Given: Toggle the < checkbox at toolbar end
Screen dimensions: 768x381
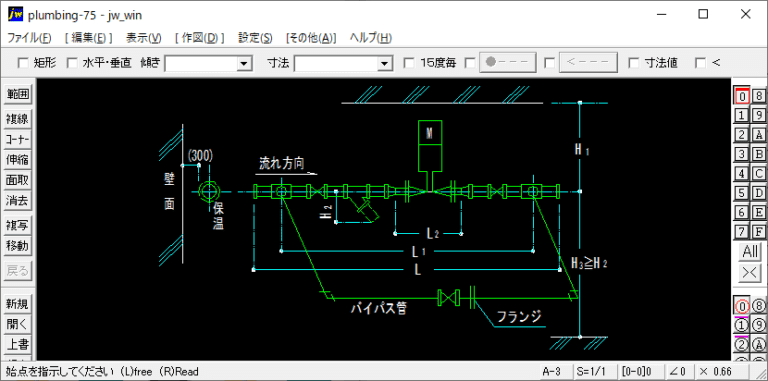Looking at the screenshot, I should coord(701,63).
